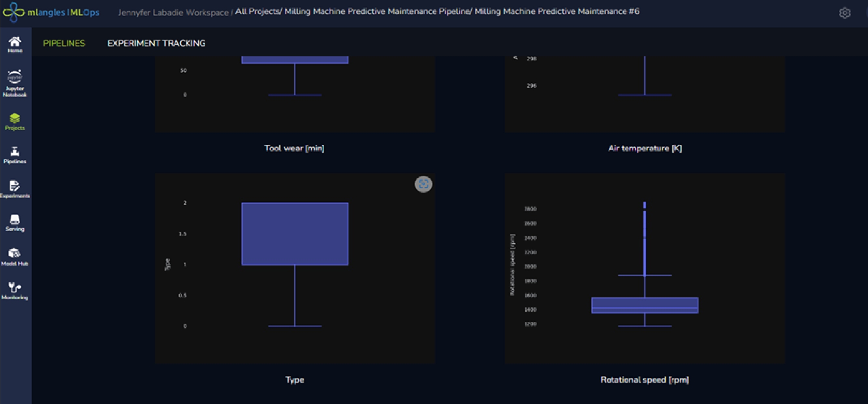
Task: Select the Tool wear chart title
Action: (x=295, y=148)
